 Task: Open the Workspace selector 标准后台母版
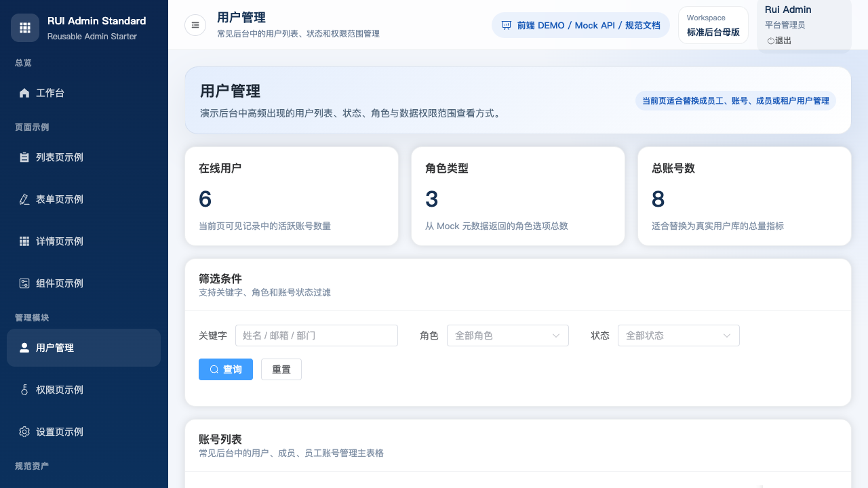(x=713, y=24)
